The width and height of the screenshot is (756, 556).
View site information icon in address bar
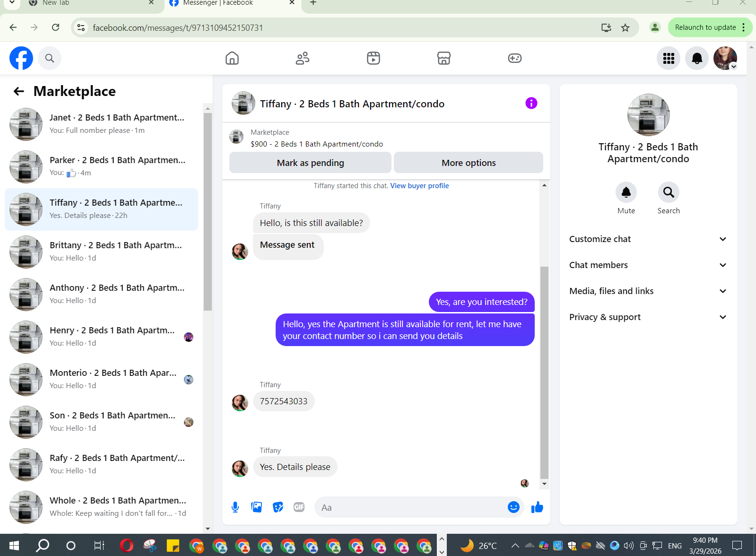81,27
